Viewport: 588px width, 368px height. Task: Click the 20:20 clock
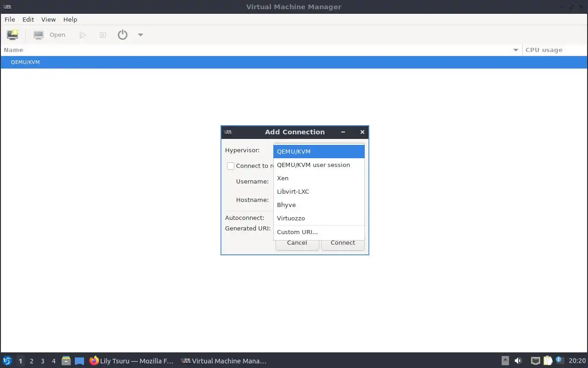(x=577, y=361)
